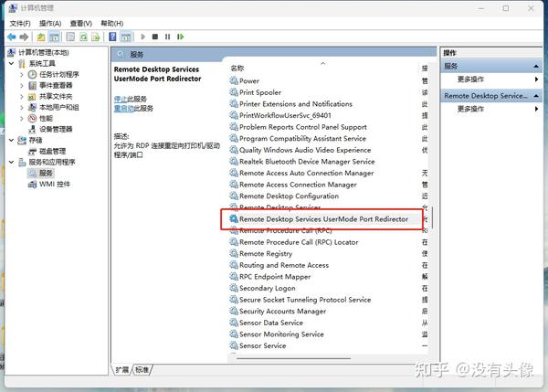Viewport: 548px width, 392px height.
Task: Click the Refresh toolbar icon
Action: tap(83, 37)
